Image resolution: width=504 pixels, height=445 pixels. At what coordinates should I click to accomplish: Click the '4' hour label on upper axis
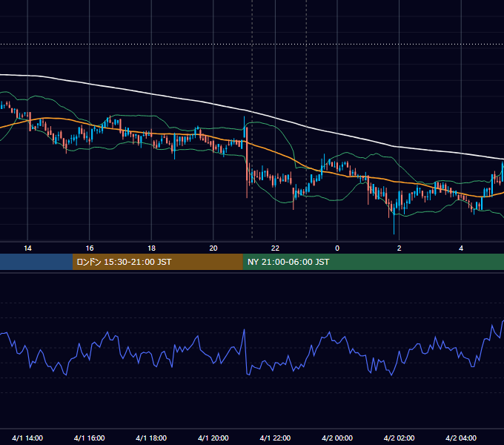tap(461, 248)
